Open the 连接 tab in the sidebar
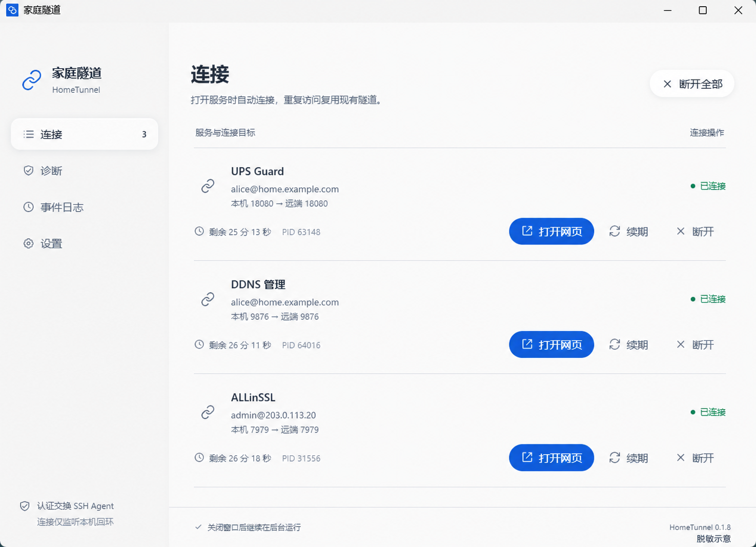This screenshot has height=547, width=756. tap(85, 134)
